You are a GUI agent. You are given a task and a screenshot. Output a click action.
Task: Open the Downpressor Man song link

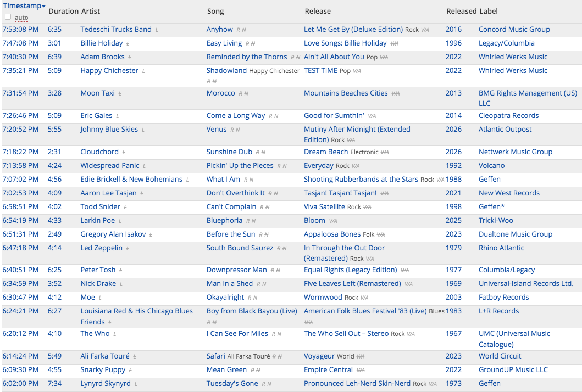[237, 270]
